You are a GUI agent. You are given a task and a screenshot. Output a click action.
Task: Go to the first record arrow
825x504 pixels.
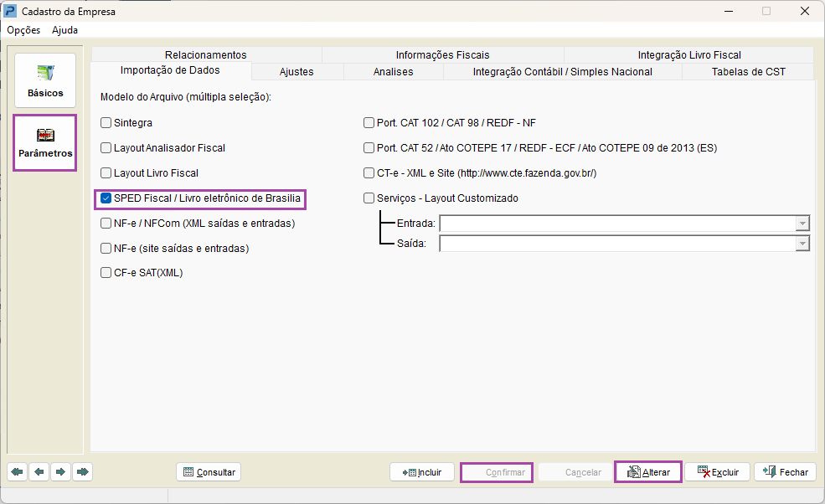pyautogui.click(x=18, y=472)
